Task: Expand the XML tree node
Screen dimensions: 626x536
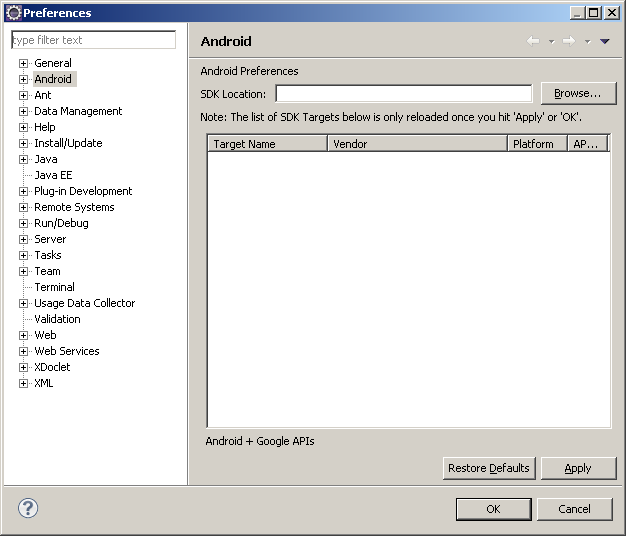Action: tap(23, 383)
